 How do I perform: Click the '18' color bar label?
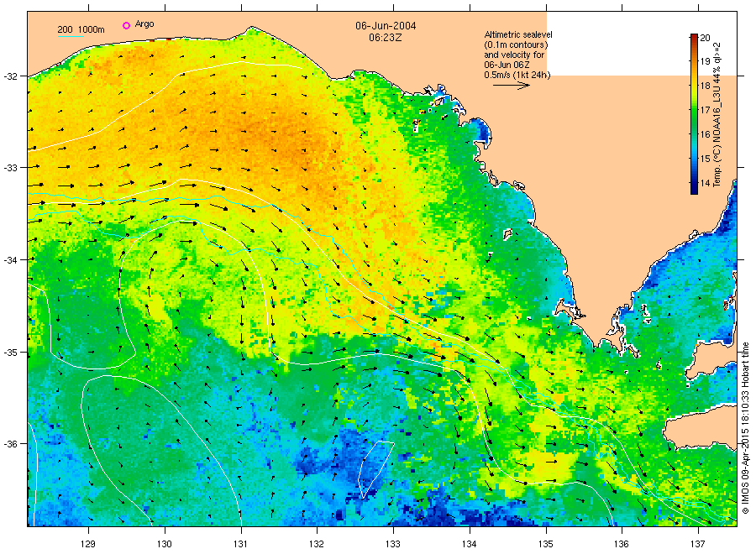[x=705, y=86]
